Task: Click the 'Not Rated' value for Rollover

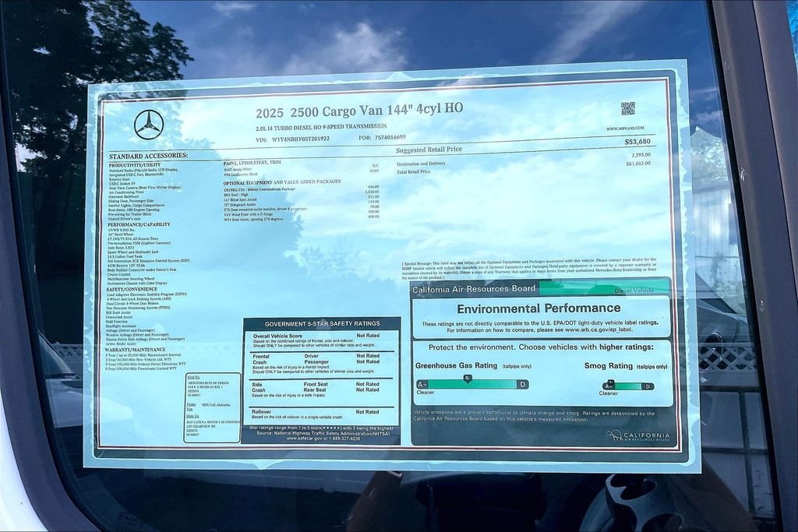Action: click(x=367, y=412)
